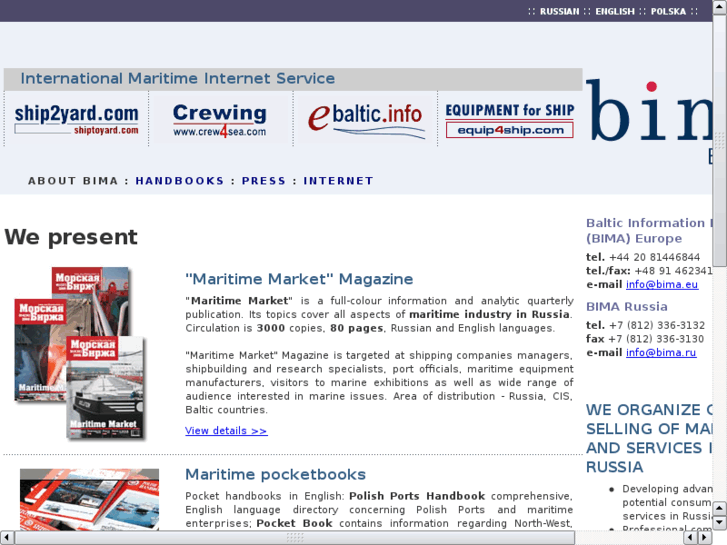Viewport: 727px width, 545px height.
Task: Click the "Maritime Market" Magazine heading
Action: click(x=299, y=279)
